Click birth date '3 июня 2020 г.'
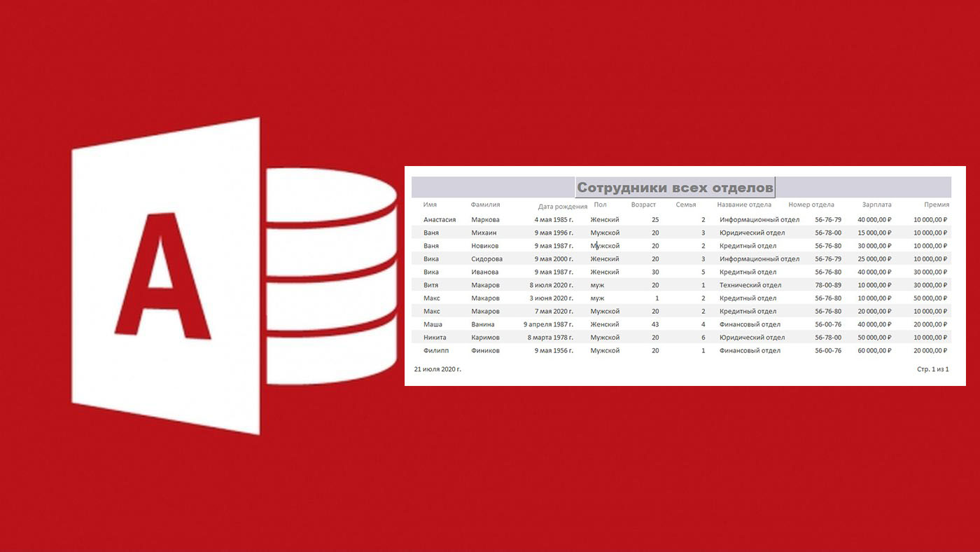 552,298
